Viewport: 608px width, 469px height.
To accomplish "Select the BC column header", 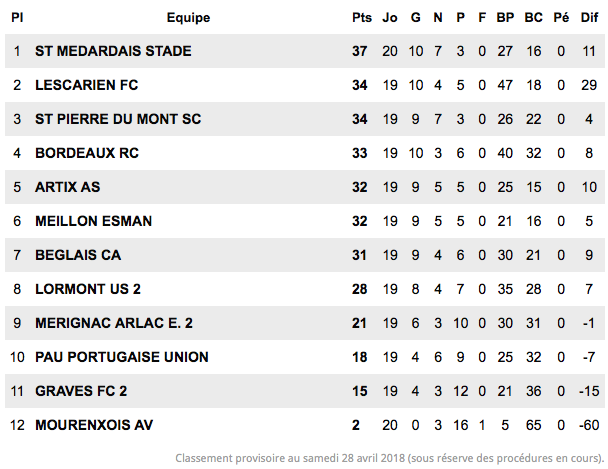I will click(534, 18).
